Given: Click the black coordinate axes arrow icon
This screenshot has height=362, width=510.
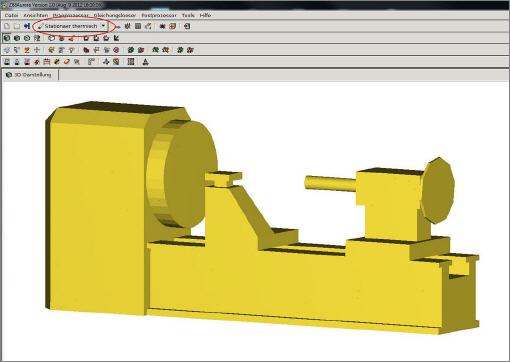Looking at the screenshot, I should pos(116,38).
